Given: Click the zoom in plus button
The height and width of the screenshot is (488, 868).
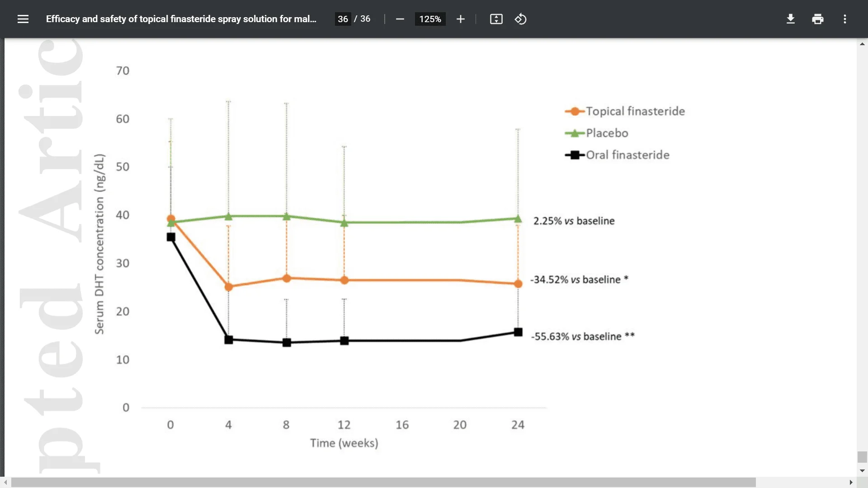Looking at the screenshot, I should click(x=460, y=19).
